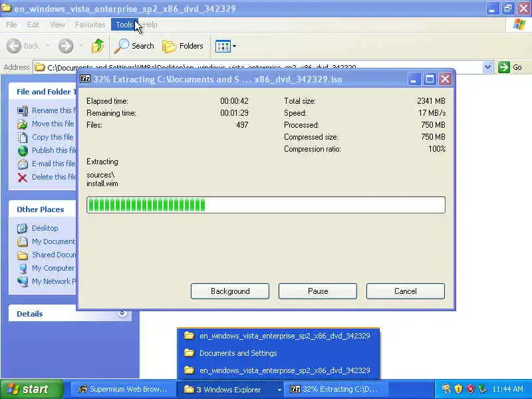Screen dimensions: 532x399
Task: Click Publish this file globe icon
Action: (x=23, y=151)
